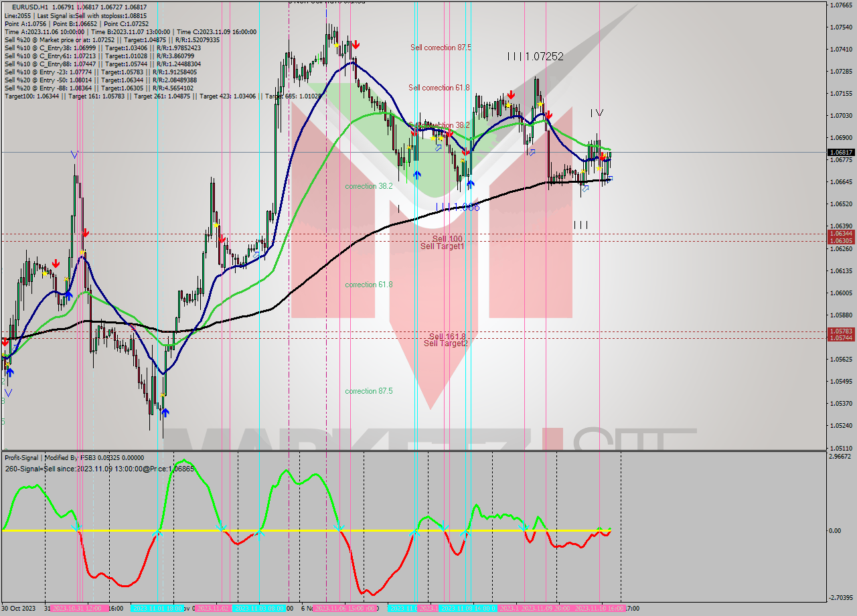The image size is (857, 616).
Task: Click the red 1.05744 price tag on the axis
Action: tap(841, 338)
